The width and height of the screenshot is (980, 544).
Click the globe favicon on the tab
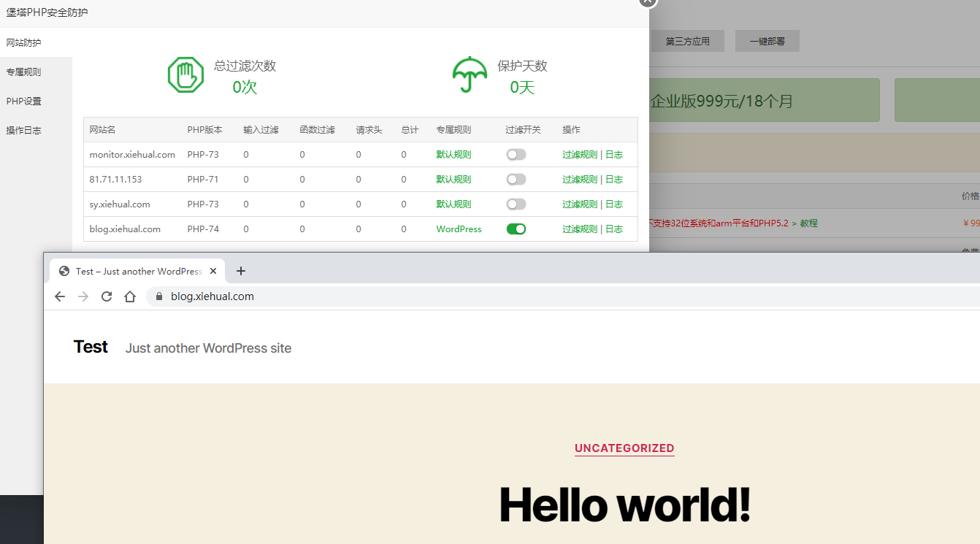pyautogui.click(x=64, y=271)
